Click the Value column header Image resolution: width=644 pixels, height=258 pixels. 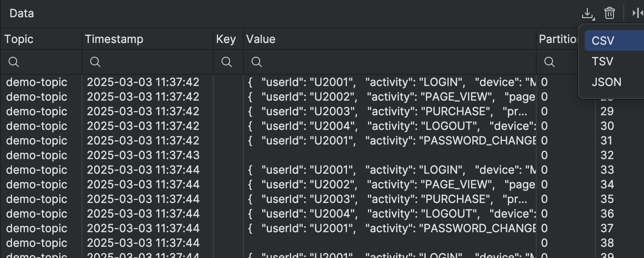pos(261,39)
